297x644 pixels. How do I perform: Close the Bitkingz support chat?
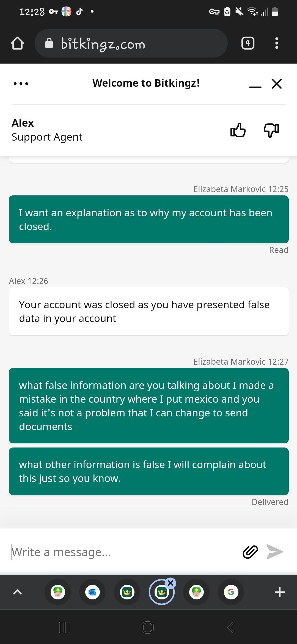pyautogui.click(x=277, y=83)
